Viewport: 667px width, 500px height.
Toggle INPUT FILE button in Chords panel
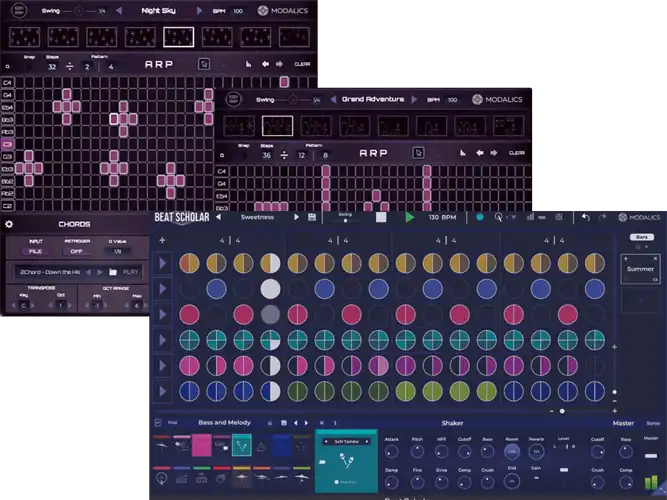[35, 251]
